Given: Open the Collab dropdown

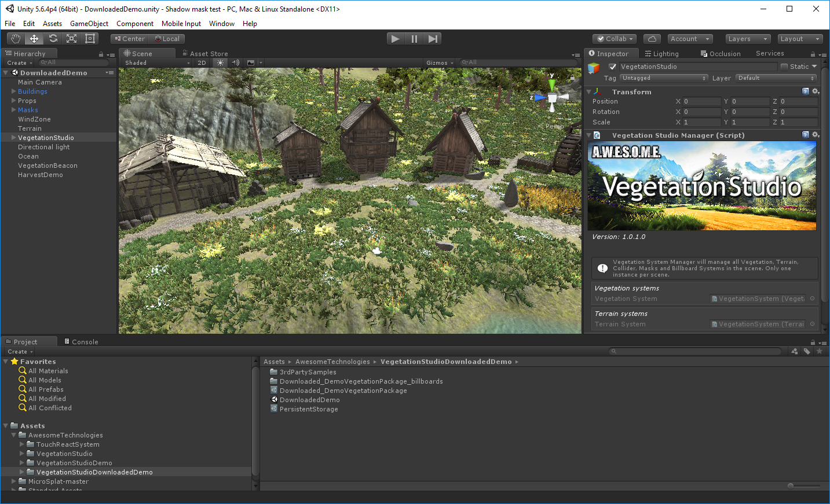Looking at the screenshot, I should 615,39.
